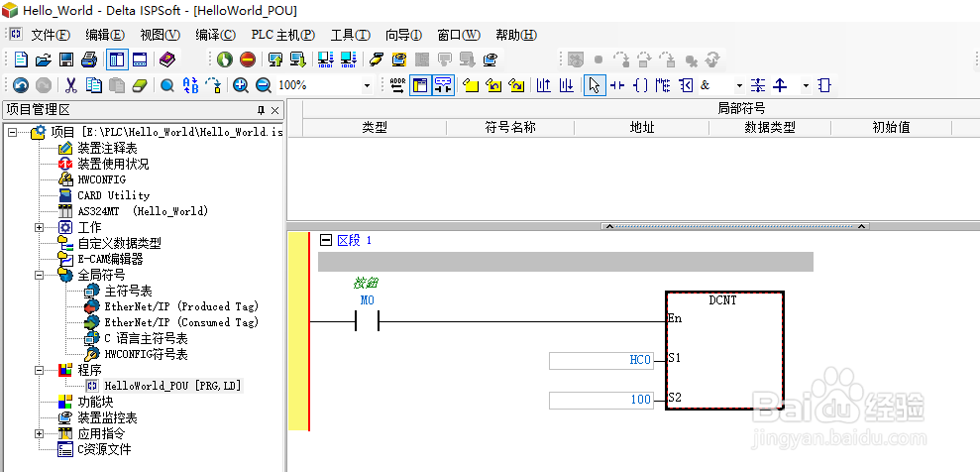Expand the 工作 tree node
The image size is (980, 472).
[x=40, y=227]
